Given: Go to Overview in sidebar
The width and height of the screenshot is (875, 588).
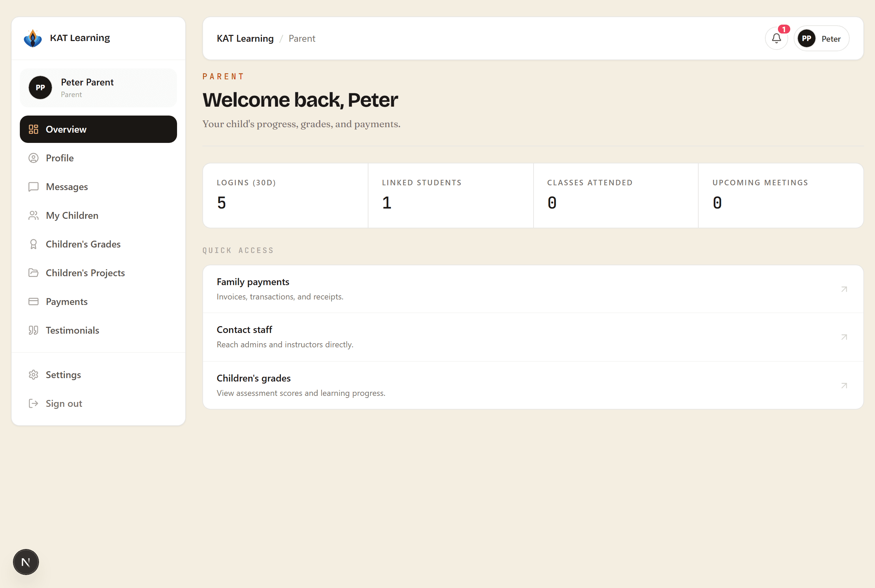Looking at the screenshot, I should (98, 129).
